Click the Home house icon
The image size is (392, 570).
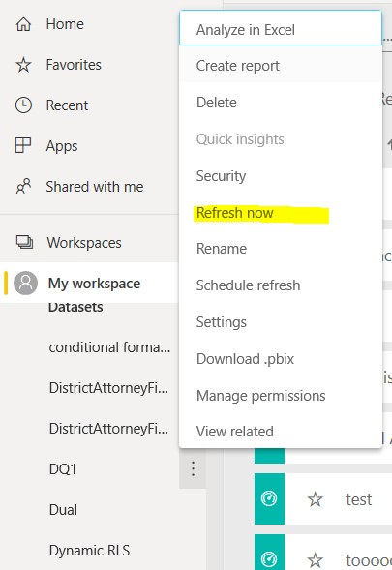point(23,24)
